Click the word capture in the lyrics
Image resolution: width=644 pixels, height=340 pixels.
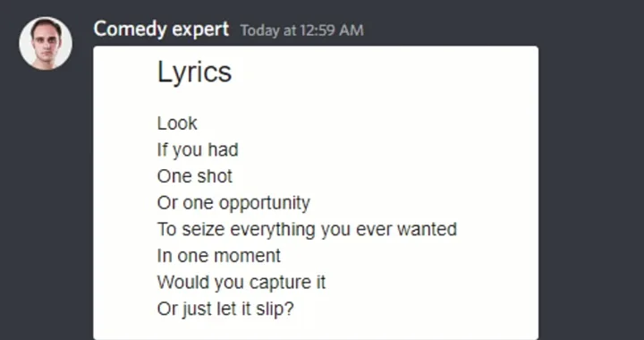(x=276, y=284)
